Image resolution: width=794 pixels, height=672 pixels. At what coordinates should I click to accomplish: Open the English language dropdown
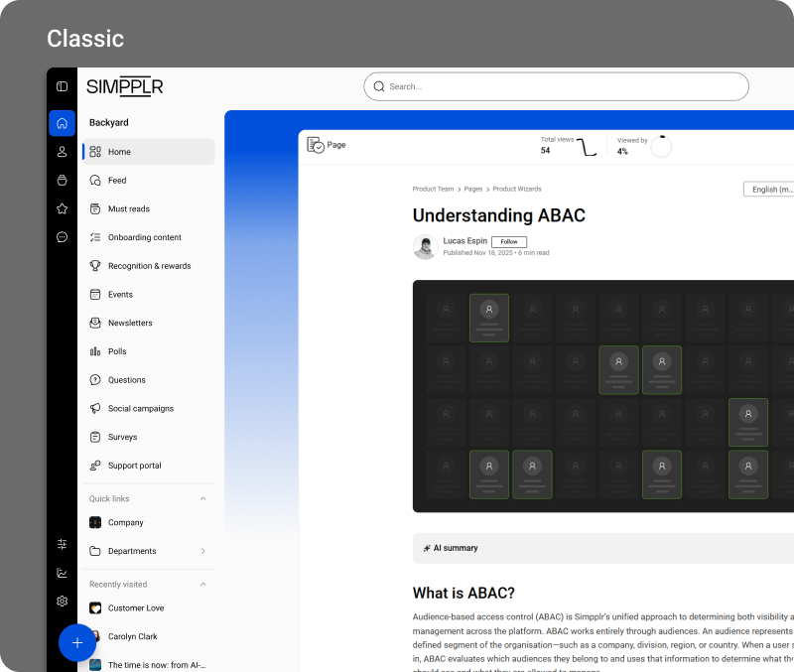click(x=769, y=189)
